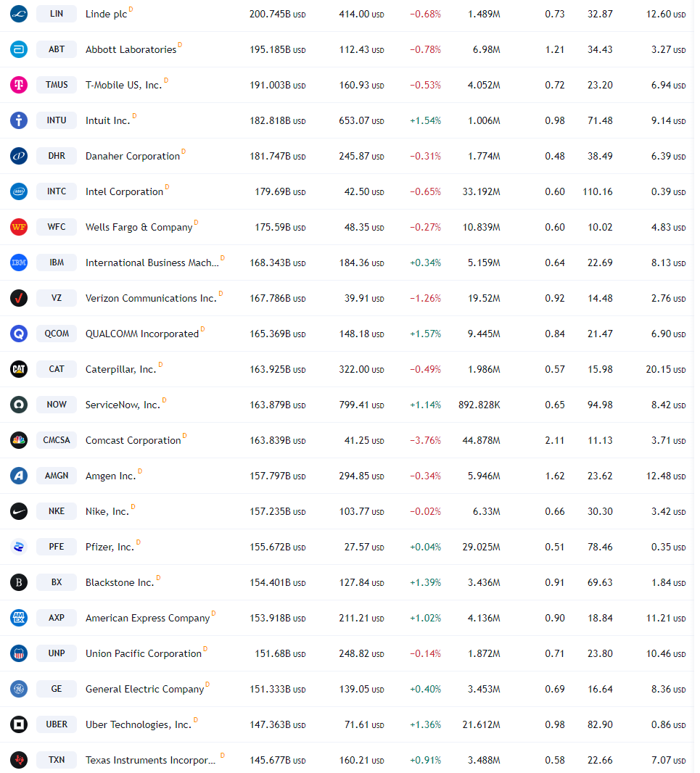Open the ABT ticker symbol
Screen dimensions: 700x773
[57, 49]
